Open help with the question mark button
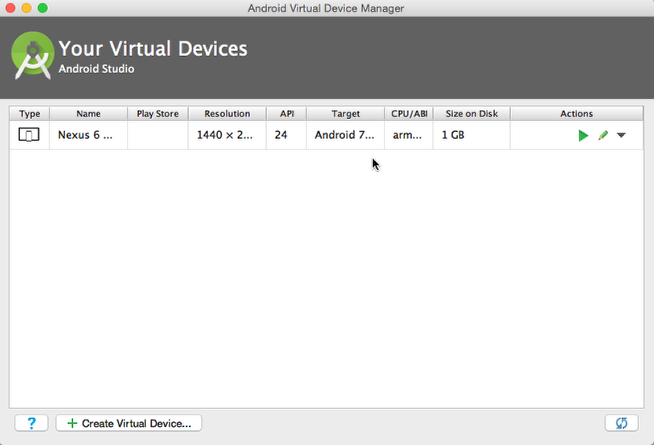Screen dimensions: 654x445 tap(31, 423)
